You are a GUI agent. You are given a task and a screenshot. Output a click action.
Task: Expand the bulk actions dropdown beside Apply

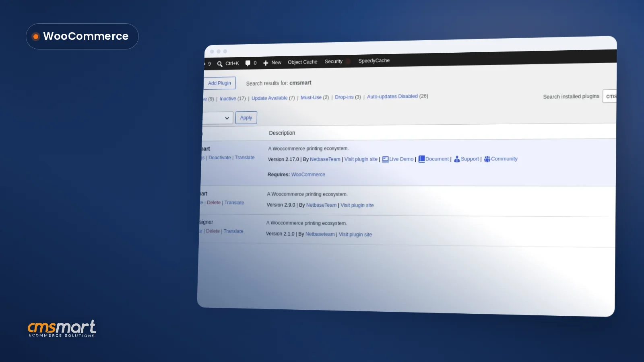coord(217,118)
